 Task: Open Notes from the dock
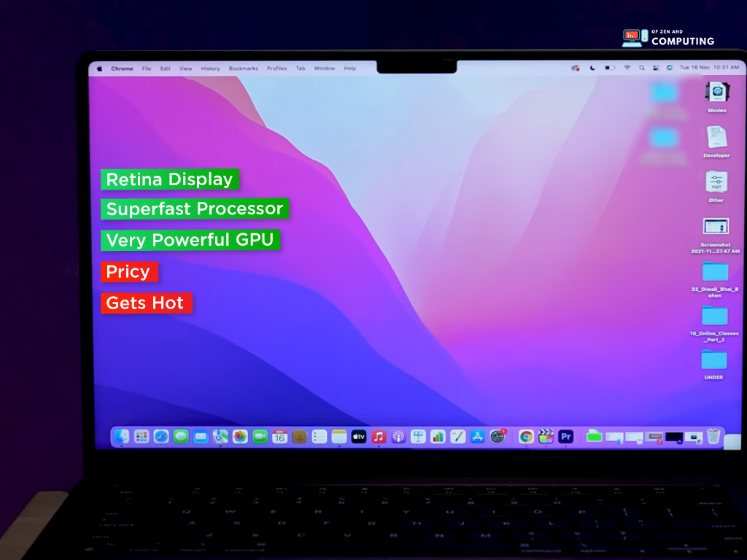coord(339,436)
